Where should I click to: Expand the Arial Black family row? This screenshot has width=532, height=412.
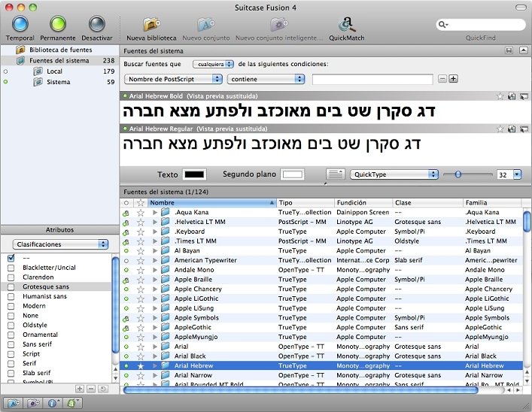click(x=155, y=356)
